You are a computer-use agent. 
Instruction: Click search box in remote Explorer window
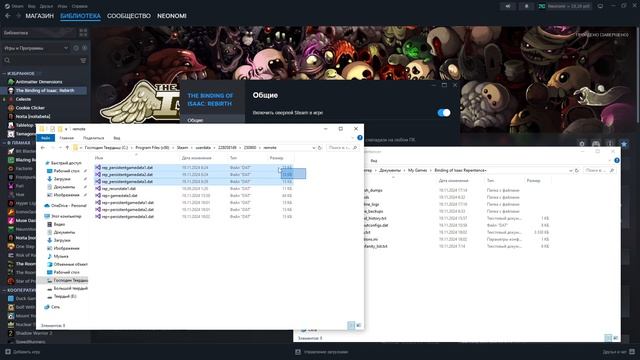(342, 148)
